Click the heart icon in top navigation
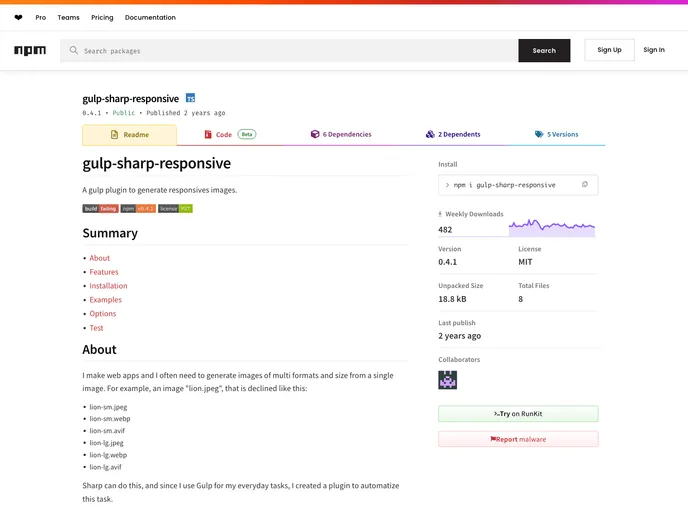Image resolution: width=688 pixels, height=512 pixels. pyautogui.click(x=18, y=18)
